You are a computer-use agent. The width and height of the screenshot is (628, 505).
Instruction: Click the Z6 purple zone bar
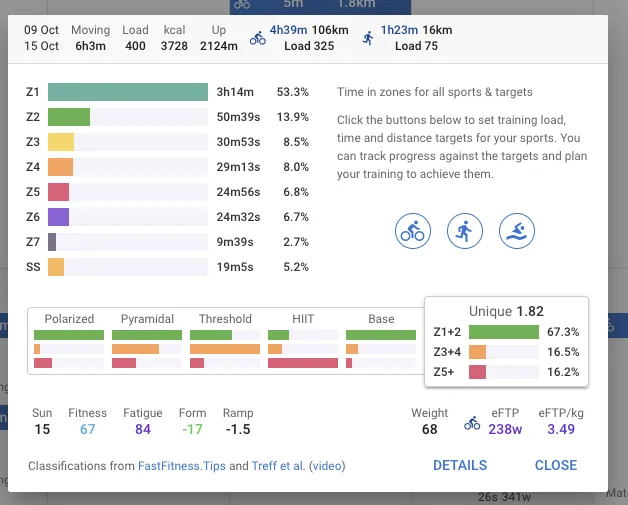point(58,216)
